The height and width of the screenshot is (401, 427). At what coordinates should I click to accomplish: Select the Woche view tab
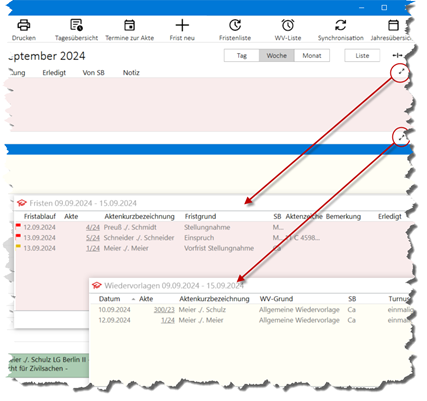coord(277,56)
